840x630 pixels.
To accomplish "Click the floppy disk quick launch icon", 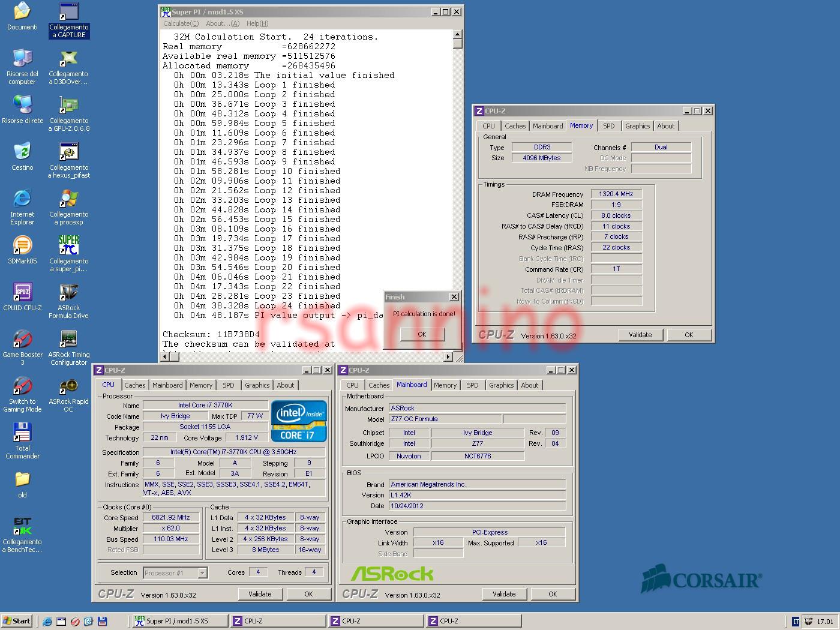I will (x=102, y=621).
